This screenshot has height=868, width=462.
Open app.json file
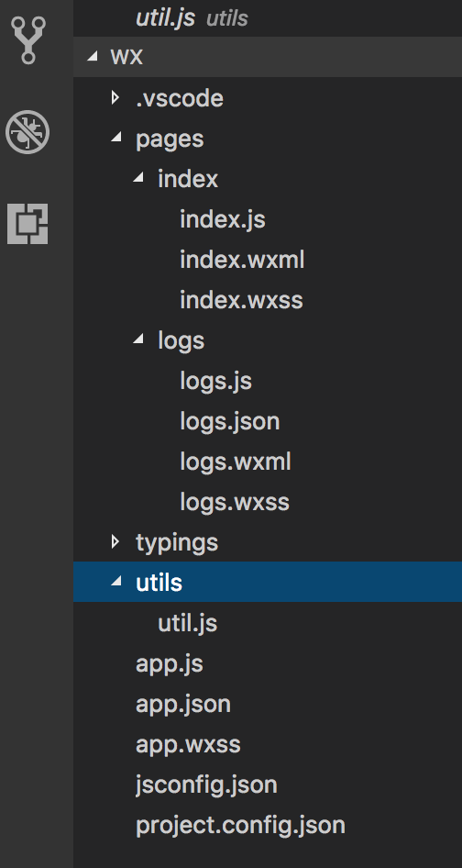coord(183,706)
